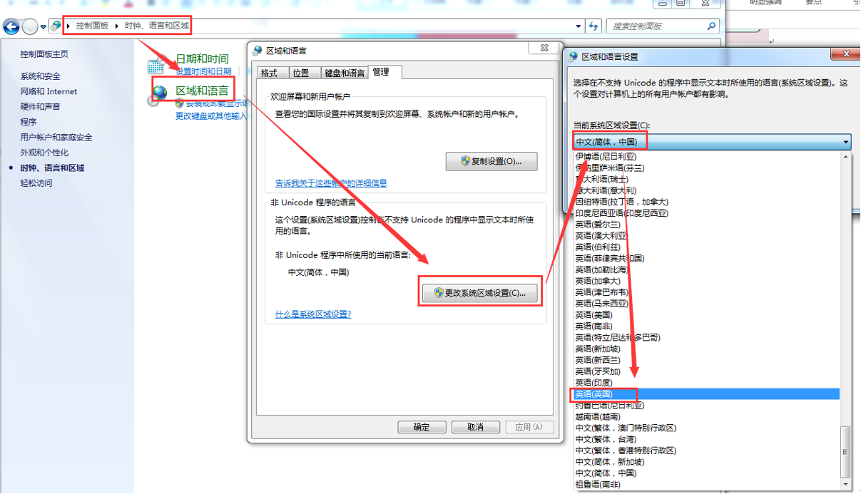
Task: Click the refresh button beside address bar
Action: tap(593, 26)
